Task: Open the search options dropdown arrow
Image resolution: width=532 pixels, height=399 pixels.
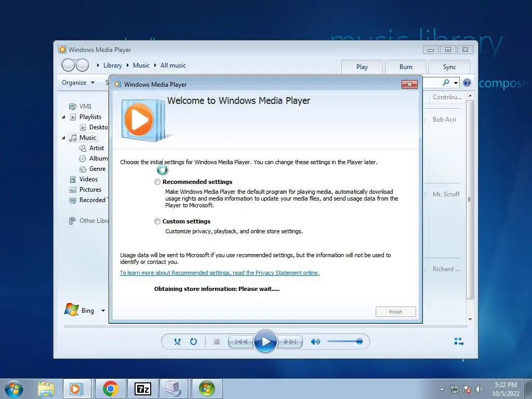Action: pos(456,83)
